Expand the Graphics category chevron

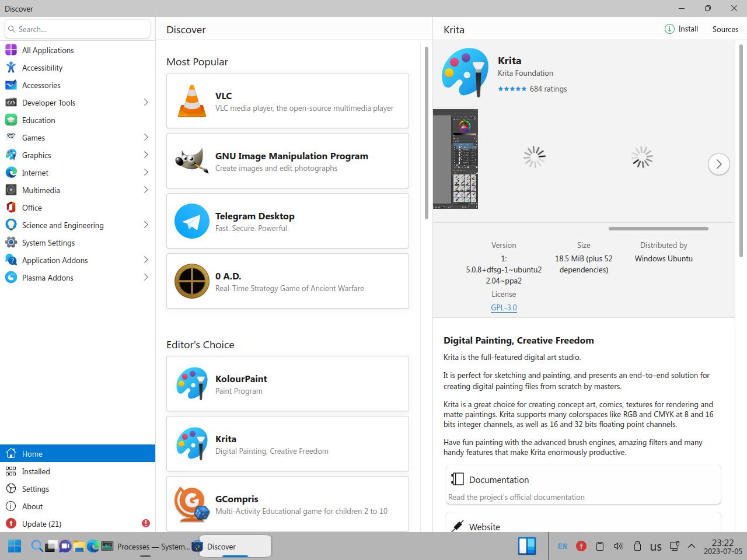point(146,155)
